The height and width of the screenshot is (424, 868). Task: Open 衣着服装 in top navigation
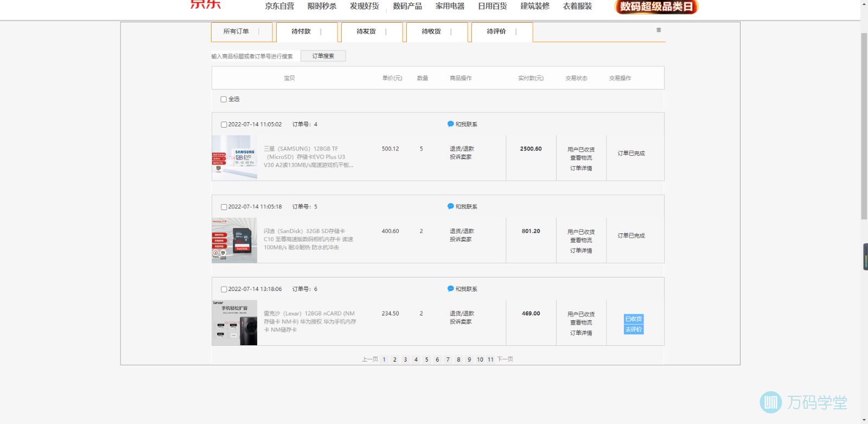(577, 6)
